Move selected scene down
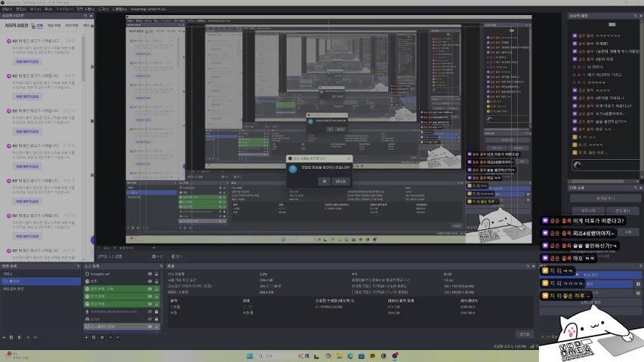This screenshot has height=362, width=644. click(35, 337)
